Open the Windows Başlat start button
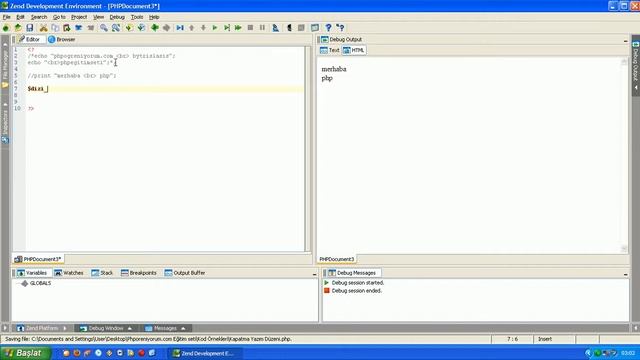Image resolution: width=640 pixels, height=360 pixels. 25,353
